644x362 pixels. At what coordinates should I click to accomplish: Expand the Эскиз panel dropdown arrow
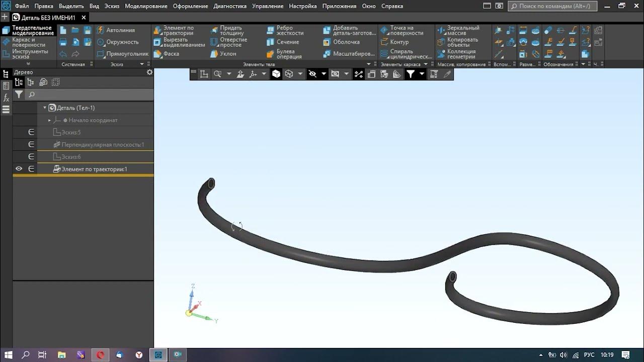click(142, 64)
